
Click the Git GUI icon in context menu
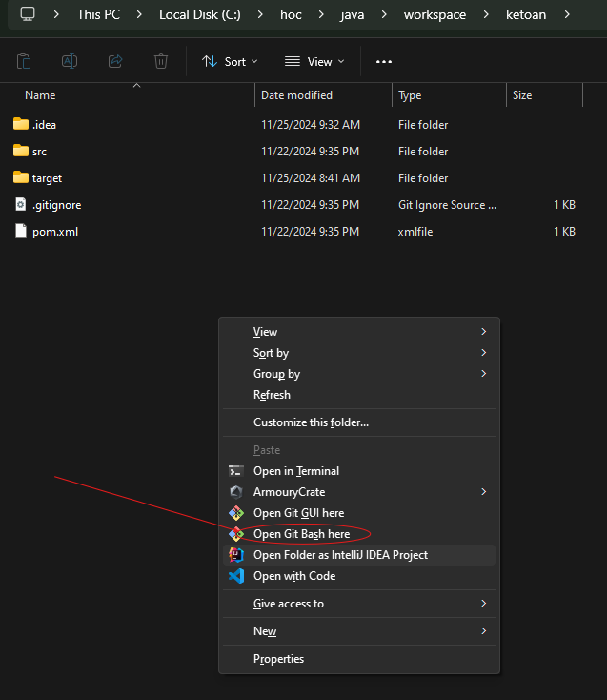click(236, 513)
